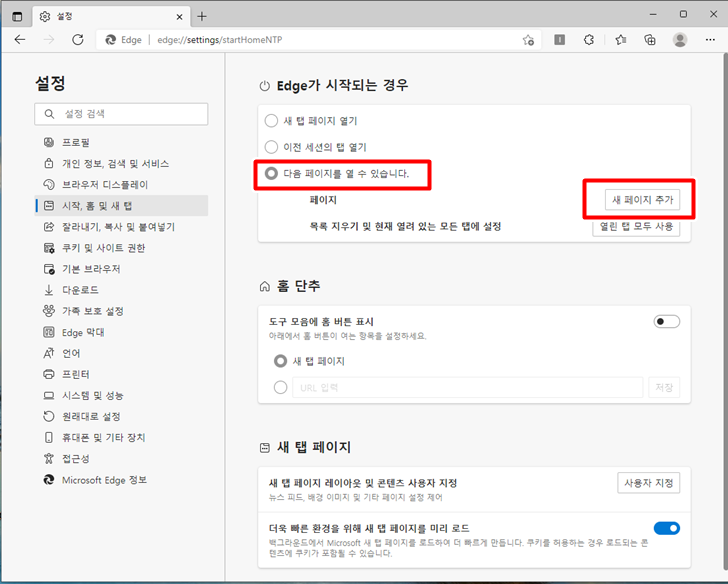Screen dimensions: 728x584
Task: Open 접근성 settings section
Action: pos(122,459)
